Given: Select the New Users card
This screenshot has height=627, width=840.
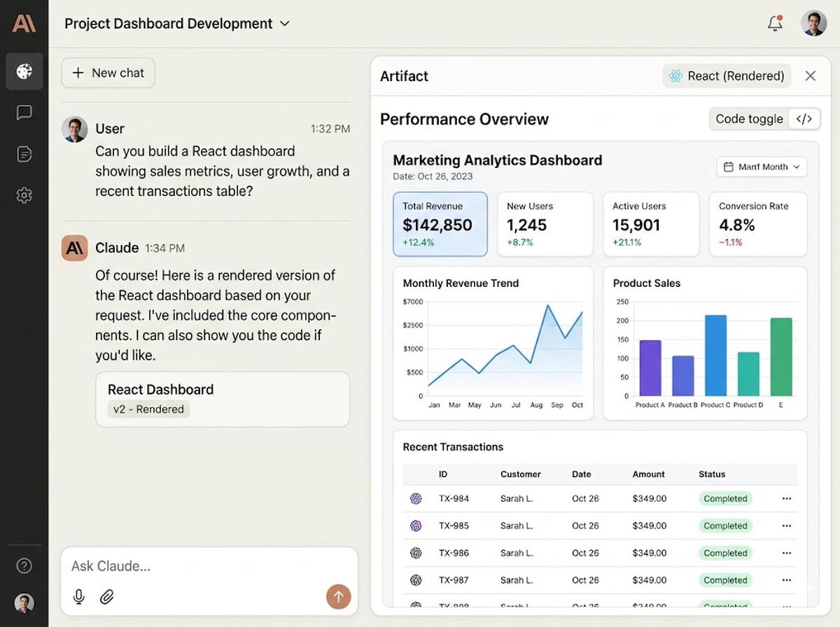Looking at the screenshot, I should coord(545,225).
